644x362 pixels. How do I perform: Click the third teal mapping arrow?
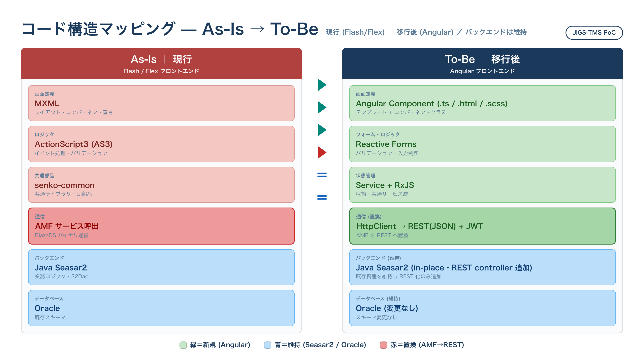click(322, 130)
